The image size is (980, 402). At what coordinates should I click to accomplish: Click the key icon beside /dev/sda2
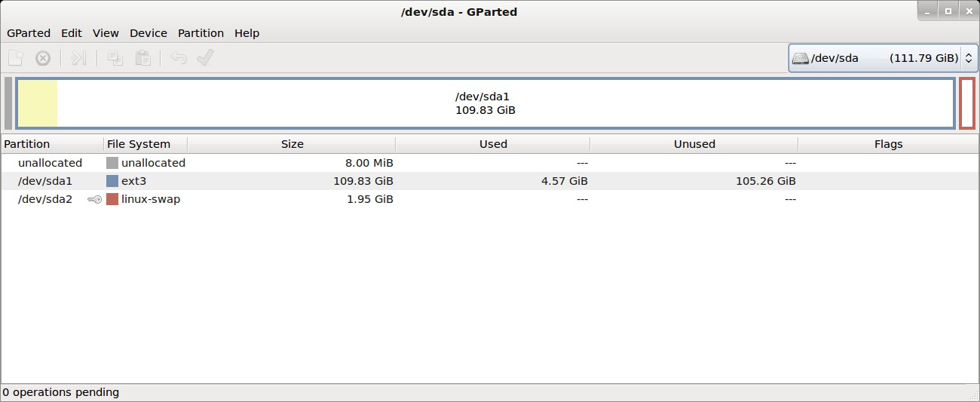coord(94,199)
